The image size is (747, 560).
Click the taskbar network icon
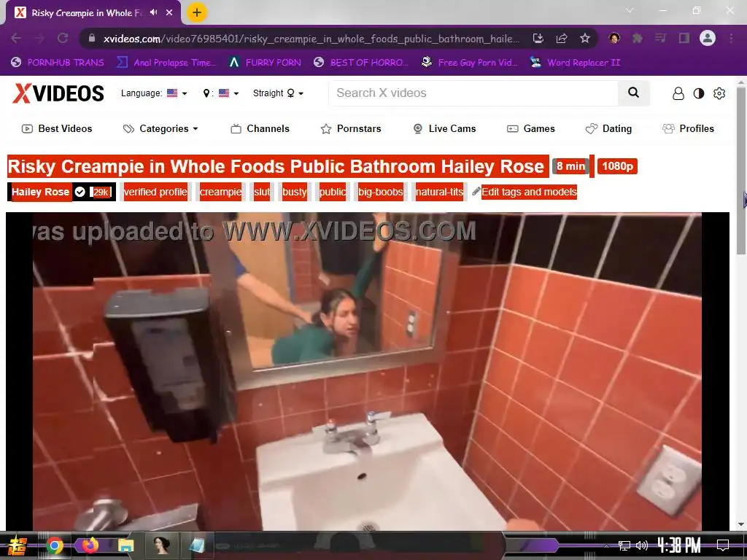[x=624, y=545]
